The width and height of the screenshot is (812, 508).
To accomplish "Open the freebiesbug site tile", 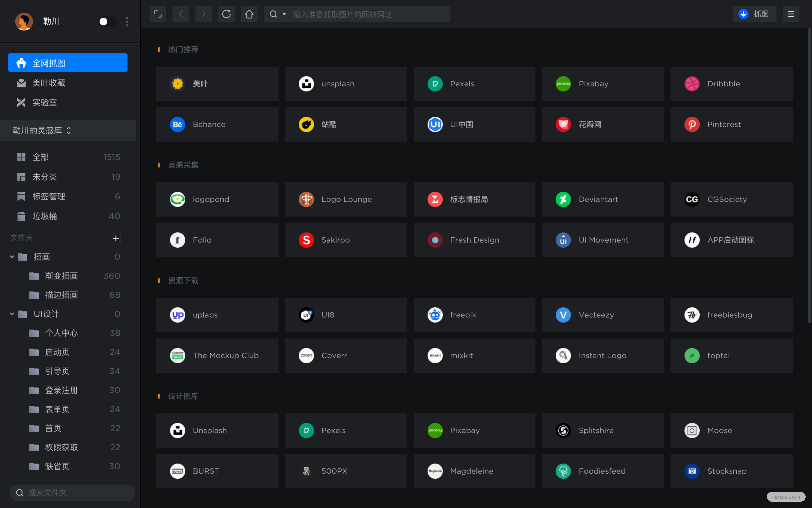I will coord(731,315).
